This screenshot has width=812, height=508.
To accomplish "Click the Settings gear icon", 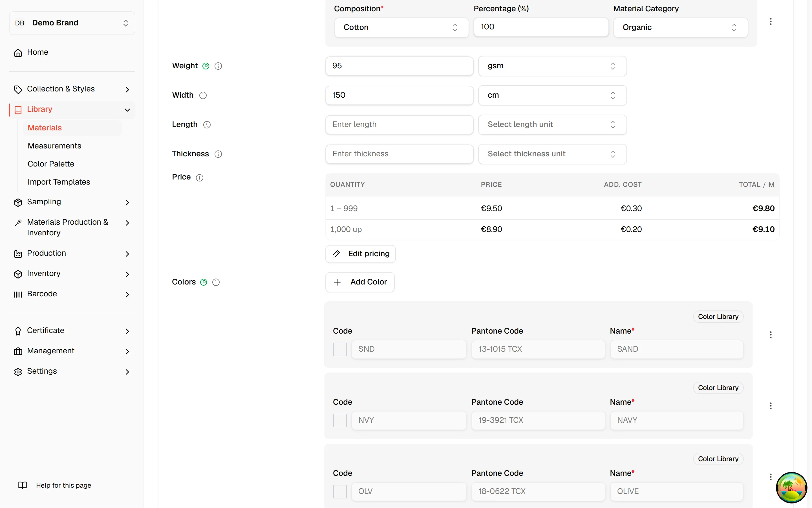I will pyautogui.click(x=18, y=372).
